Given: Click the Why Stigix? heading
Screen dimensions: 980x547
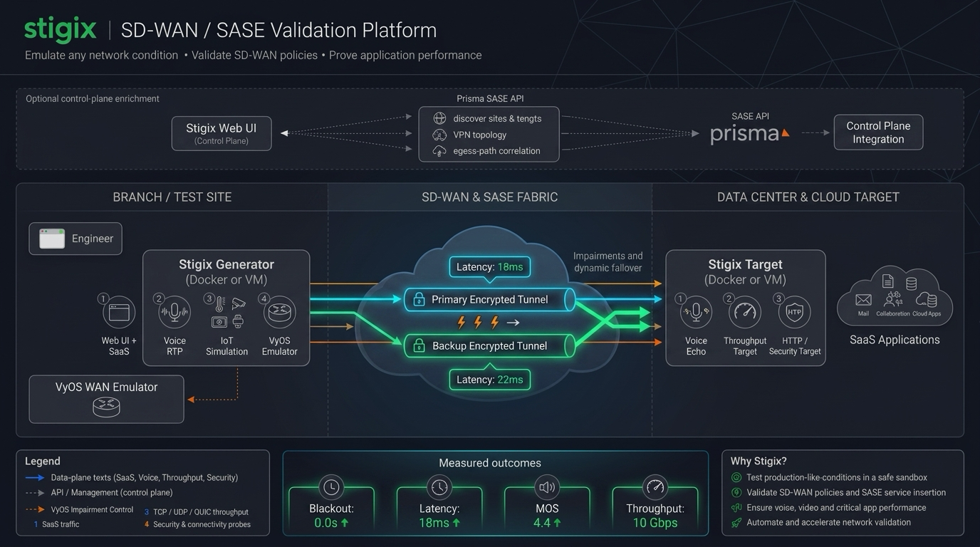Looking at the screenshot, I should pyautogui.click(x=759, y=461).
